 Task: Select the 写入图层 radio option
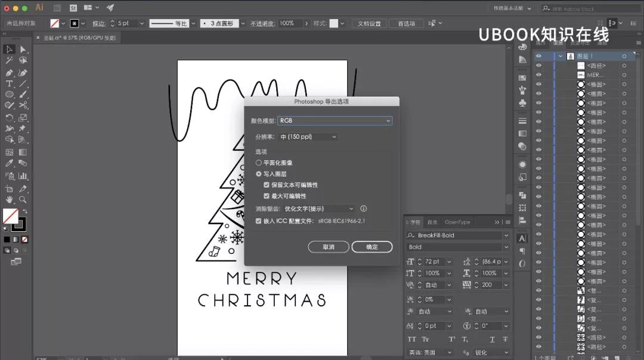[258, 174]
